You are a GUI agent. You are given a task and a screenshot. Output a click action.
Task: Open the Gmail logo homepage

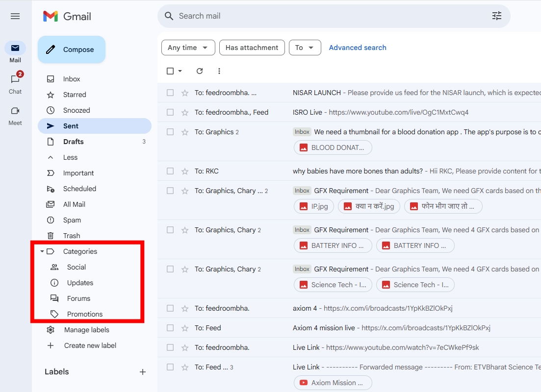[66, 16]
